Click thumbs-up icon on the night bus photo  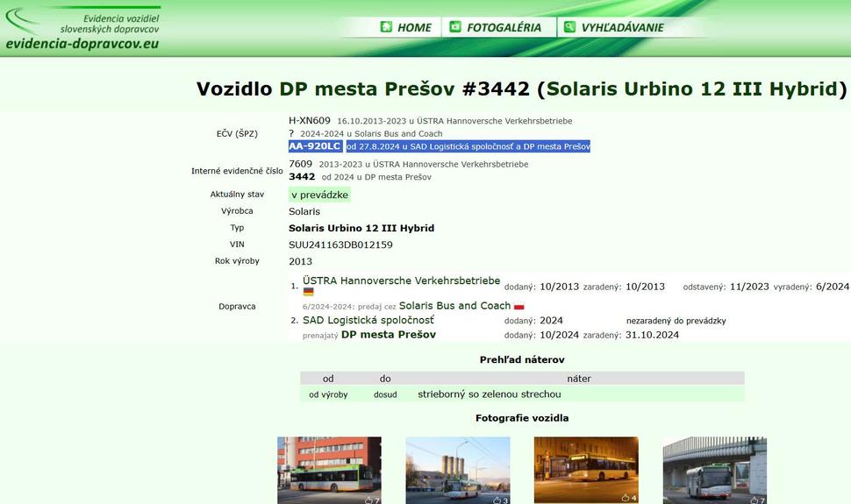click(626, 498)
